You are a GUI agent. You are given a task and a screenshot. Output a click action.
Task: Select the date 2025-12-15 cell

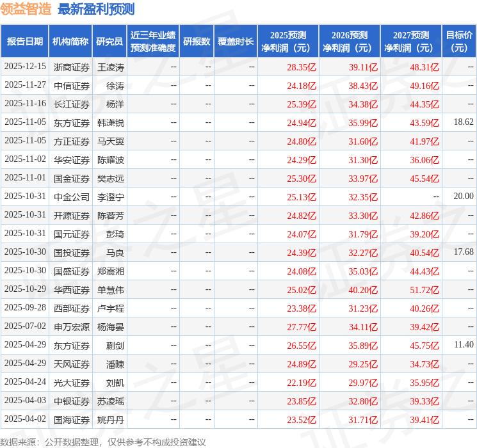pos(26,67)
